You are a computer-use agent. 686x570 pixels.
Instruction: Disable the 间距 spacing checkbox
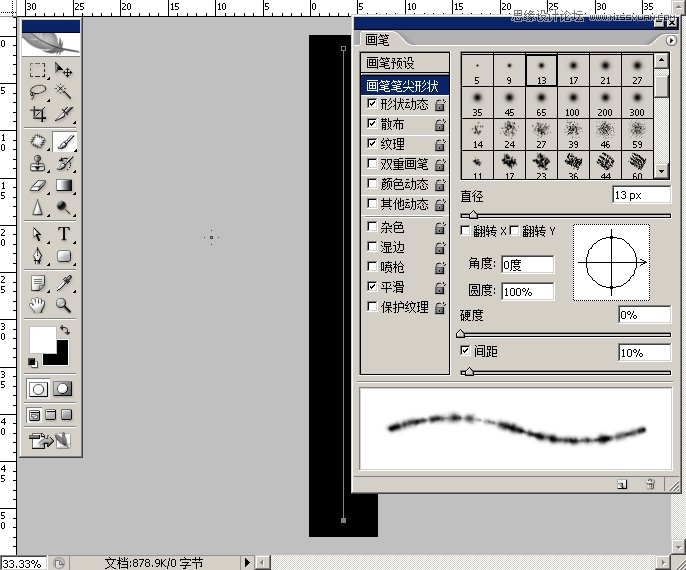point(465,351)
